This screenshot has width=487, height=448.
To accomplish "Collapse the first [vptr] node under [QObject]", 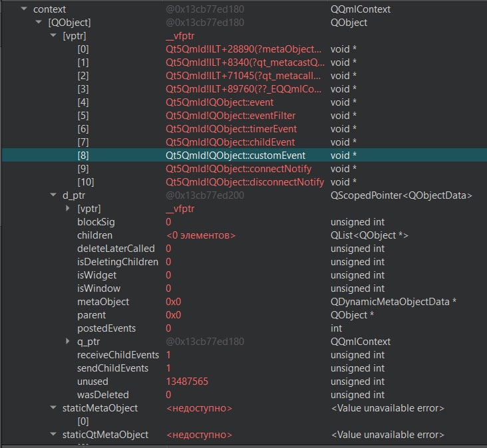I will (x=53, y=35).
